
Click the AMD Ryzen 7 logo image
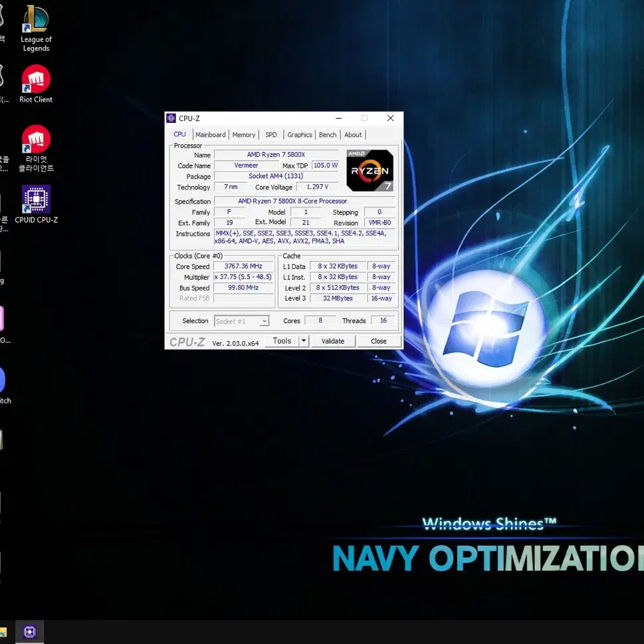(370, 170)
